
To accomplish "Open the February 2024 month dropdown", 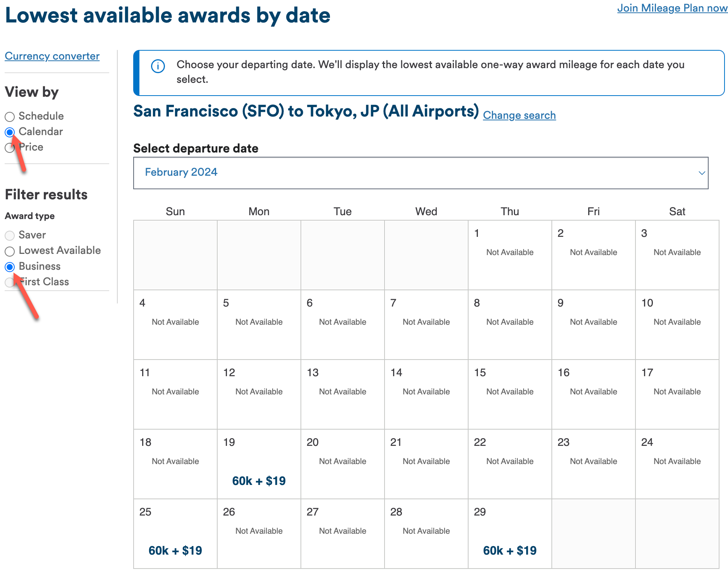I will pyautogui.click(x=421, y=173).
